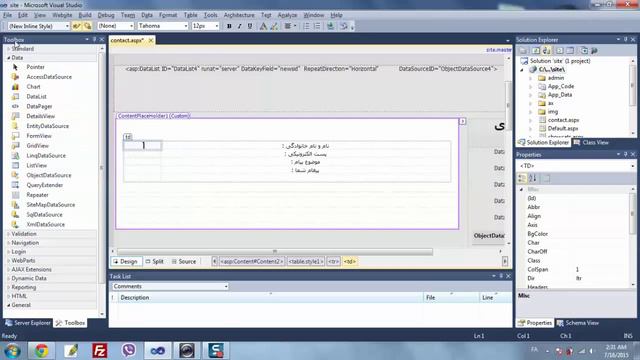Open the site.master link
Screen dimensions: 640x360
click(x=498, y=49)
